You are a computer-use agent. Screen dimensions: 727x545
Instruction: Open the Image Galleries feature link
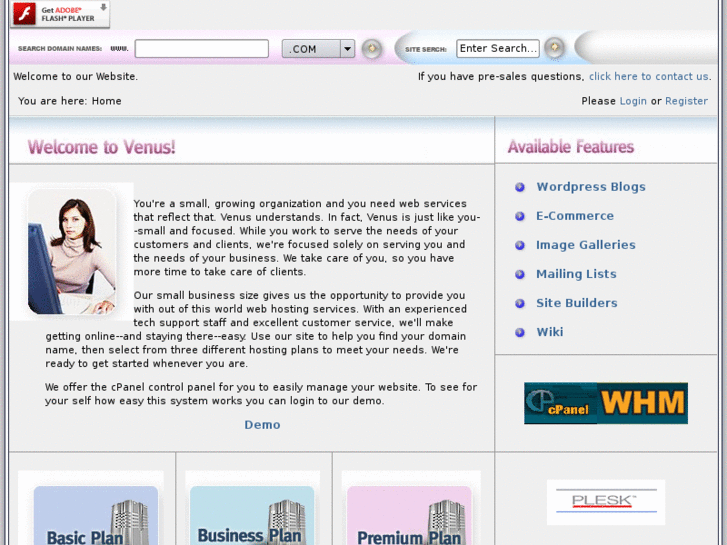[586, 245]
